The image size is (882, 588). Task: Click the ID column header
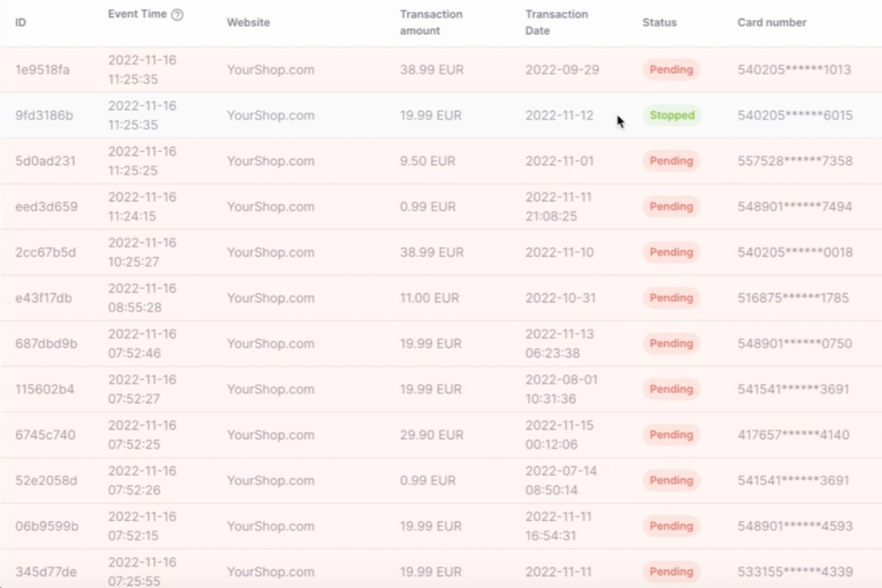coord(20,22)
